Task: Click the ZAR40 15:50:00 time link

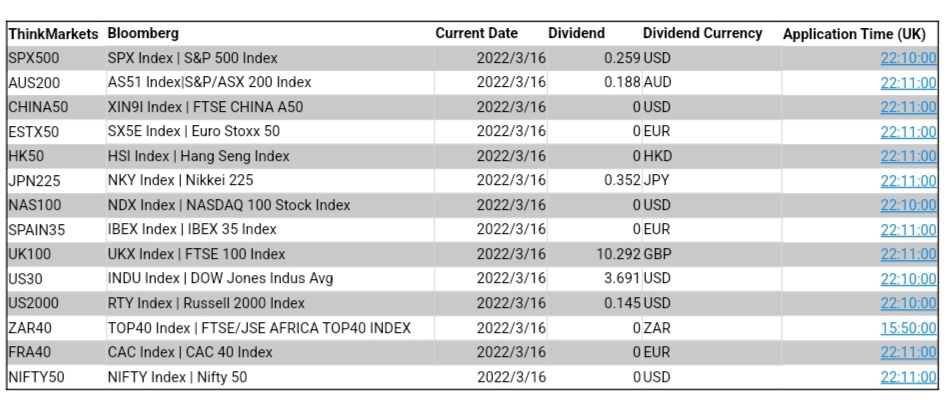Action: click(908, 328)
